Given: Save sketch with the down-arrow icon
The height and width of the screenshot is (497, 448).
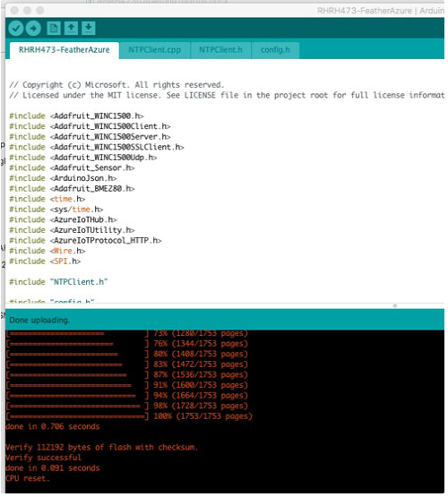Looking at the screenshot, I should pyautogui.click(x=89, y=29).
